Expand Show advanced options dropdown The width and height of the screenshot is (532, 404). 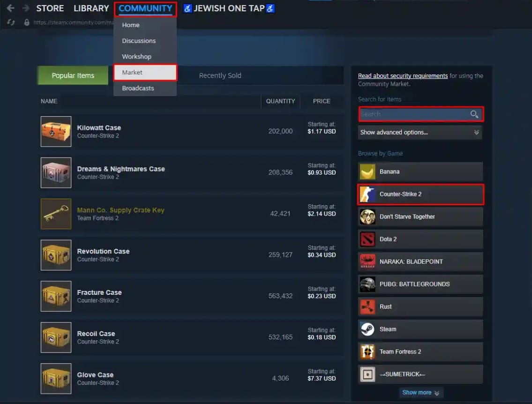pos(420,132)
